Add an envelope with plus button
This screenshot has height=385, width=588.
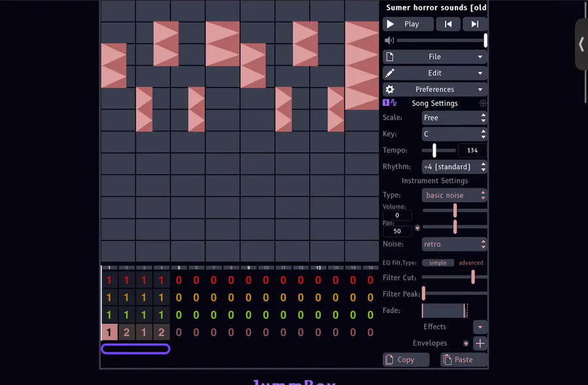480,343
